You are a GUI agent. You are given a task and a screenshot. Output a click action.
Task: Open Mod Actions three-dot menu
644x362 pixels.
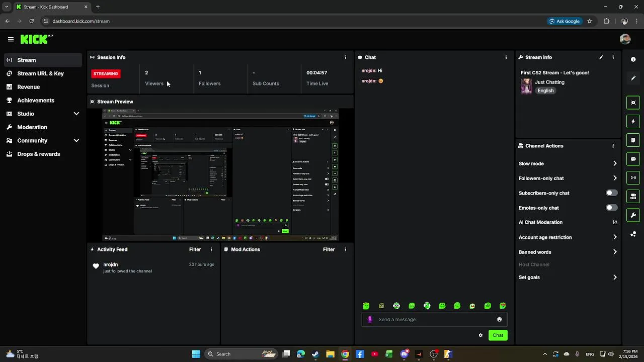pos(345,249)
